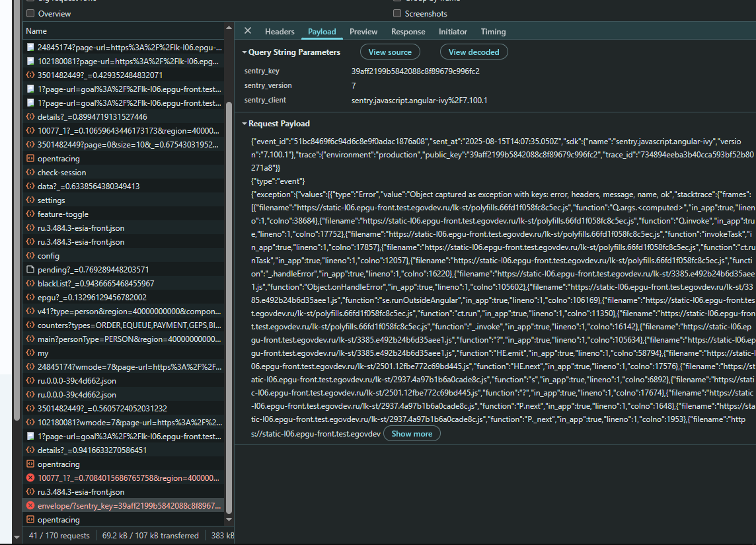Click file icon of 24845174?page-url request
This screenshot has height=545, width=756.
point(30,48)
